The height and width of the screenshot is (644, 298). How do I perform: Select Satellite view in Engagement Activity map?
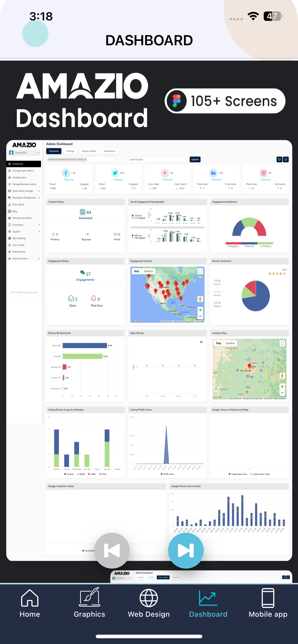tap(148, 271)
